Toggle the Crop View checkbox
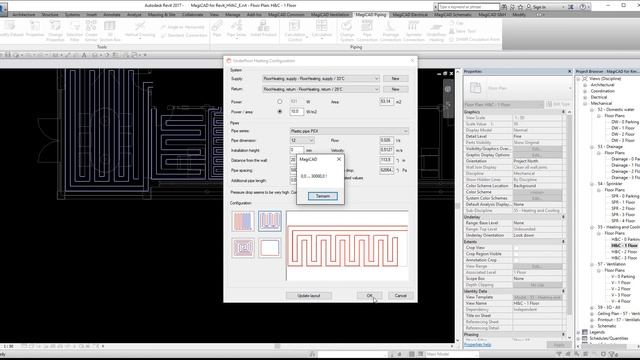Screen dimensions: 640x360 [516, 248]
